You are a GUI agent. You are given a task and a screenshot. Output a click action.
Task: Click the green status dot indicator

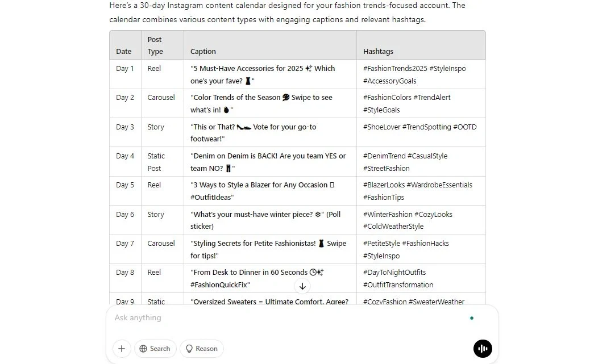click(472, 319)
